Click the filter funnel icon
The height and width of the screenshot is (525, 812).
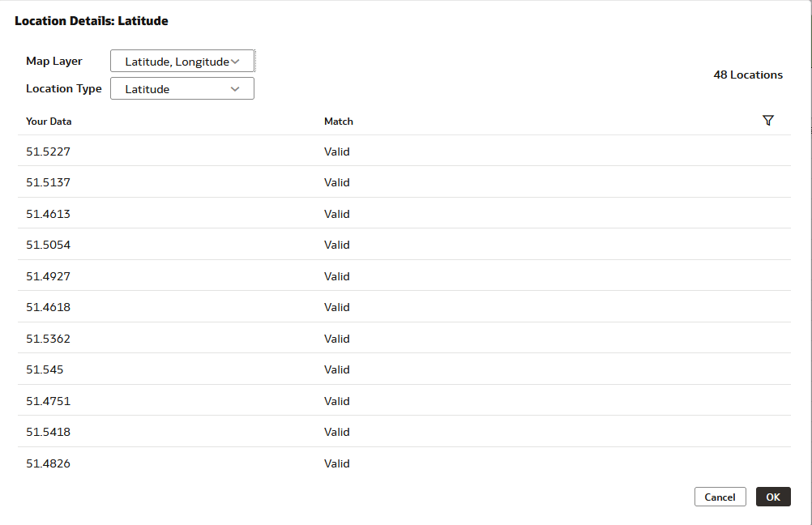click(768, 121)
